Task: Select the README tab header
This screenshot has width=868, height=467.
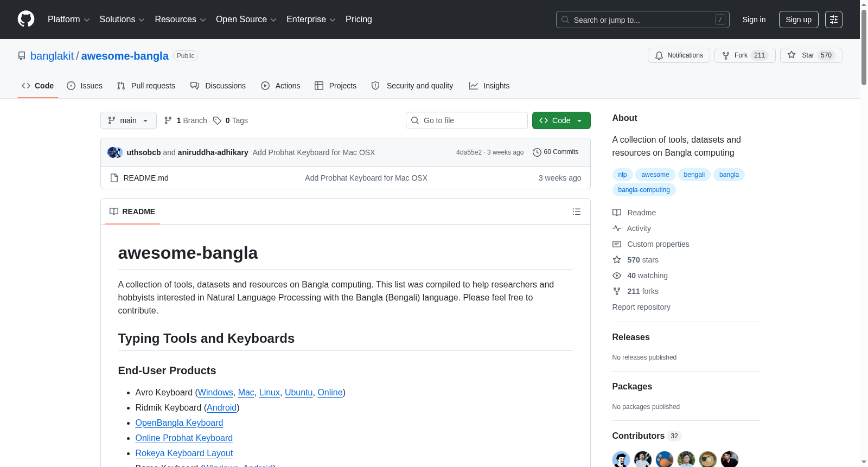Action: [132, 212]
